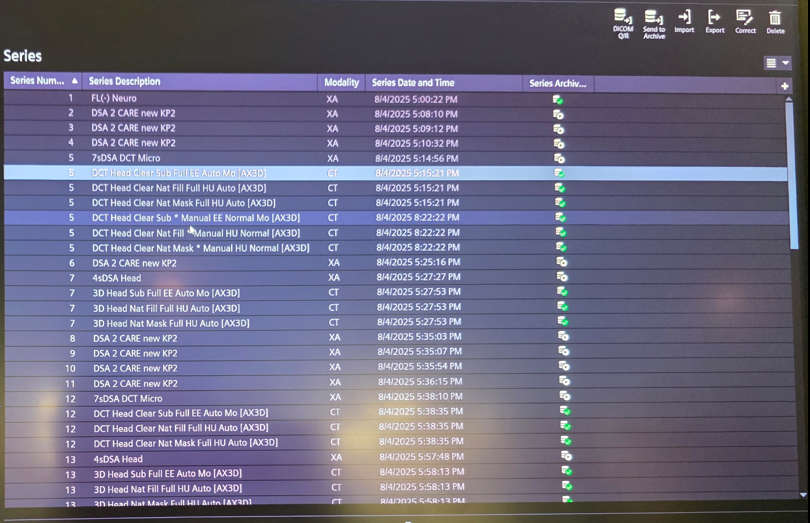Click the plus button to add column

[785, 86]
